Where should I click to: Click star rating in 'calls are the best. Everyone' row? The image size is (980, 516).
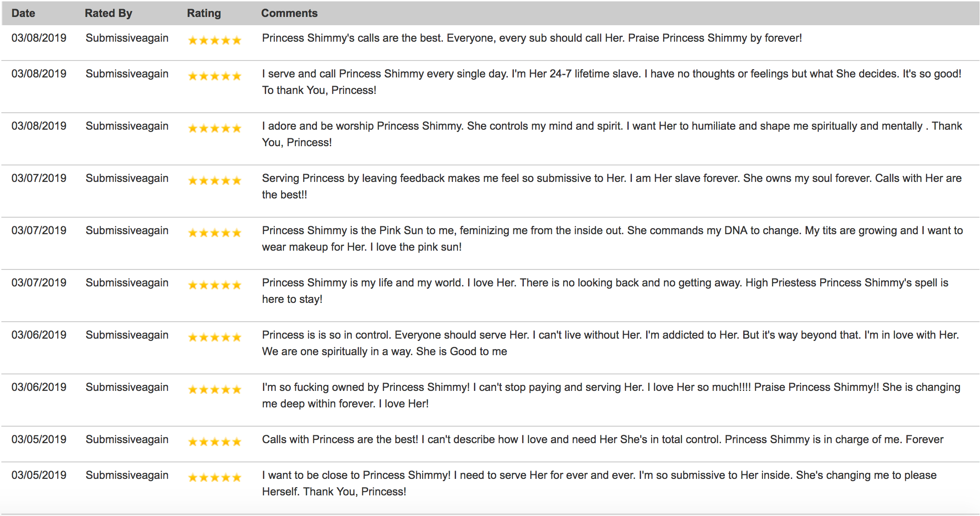click(x=214, y=40)
